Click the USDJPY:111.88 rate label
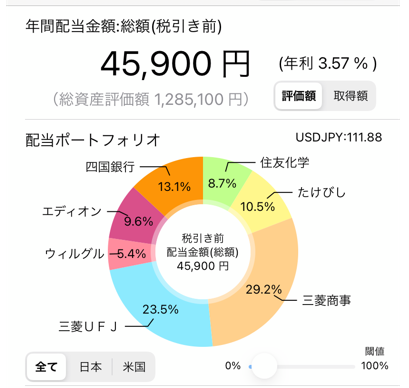The width and height of the screenshot is (409, 388). [339, 137]
